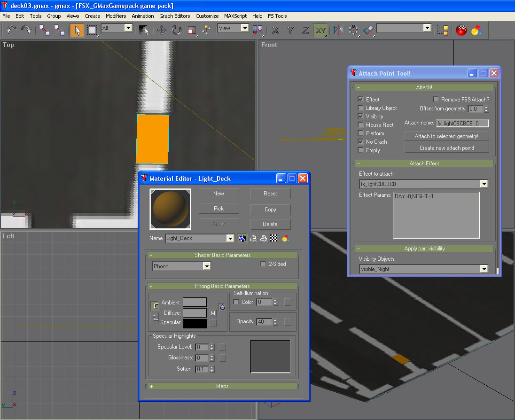Click the Mirror Selected Objects icon
This screenshot has width=515, height=420.
click(338, 30)
